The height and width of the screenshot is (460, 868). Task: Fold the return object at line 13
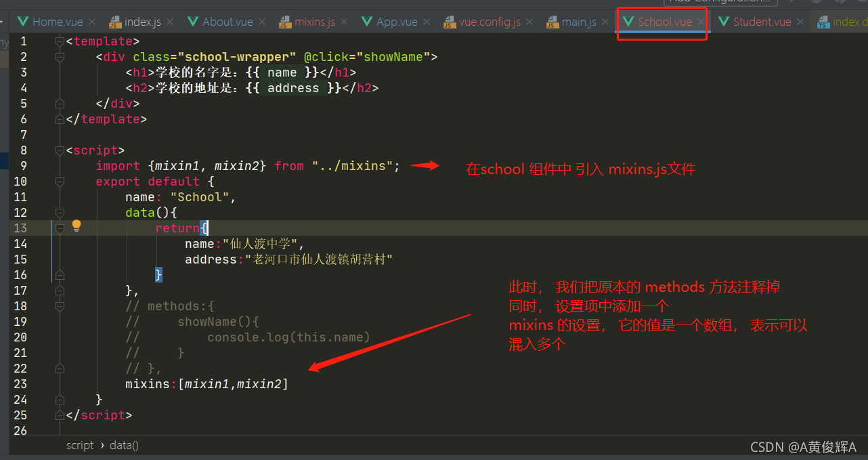[x=60, y=228]
